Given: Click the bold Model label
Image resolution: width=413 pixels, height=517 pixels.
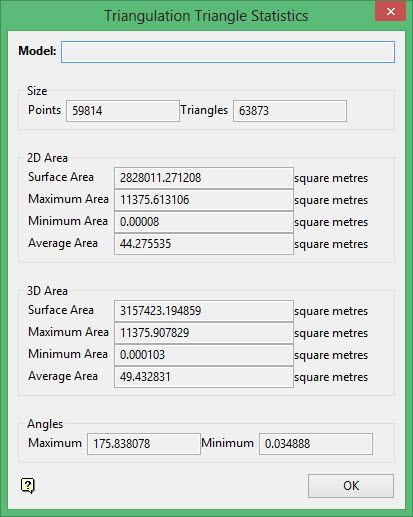Looking at the screenshot, I should pos(37,51).
